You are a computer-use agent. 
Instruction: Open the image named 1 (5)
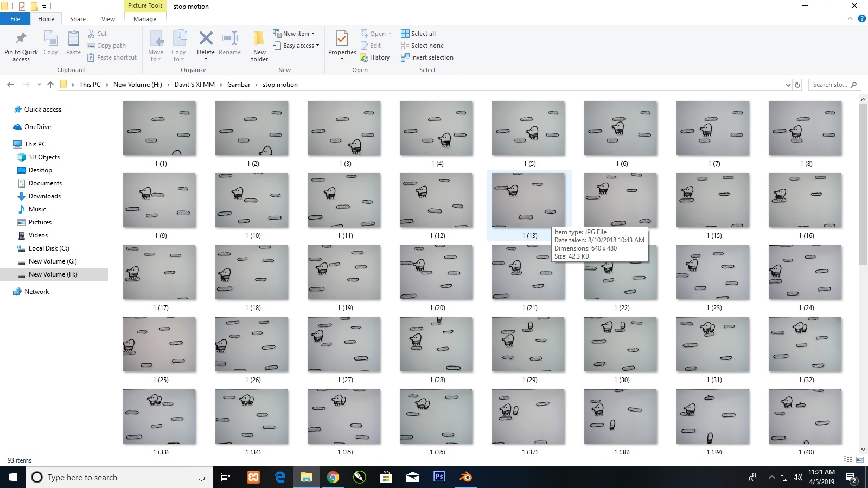pyautogui.click(x=528, y=129)
